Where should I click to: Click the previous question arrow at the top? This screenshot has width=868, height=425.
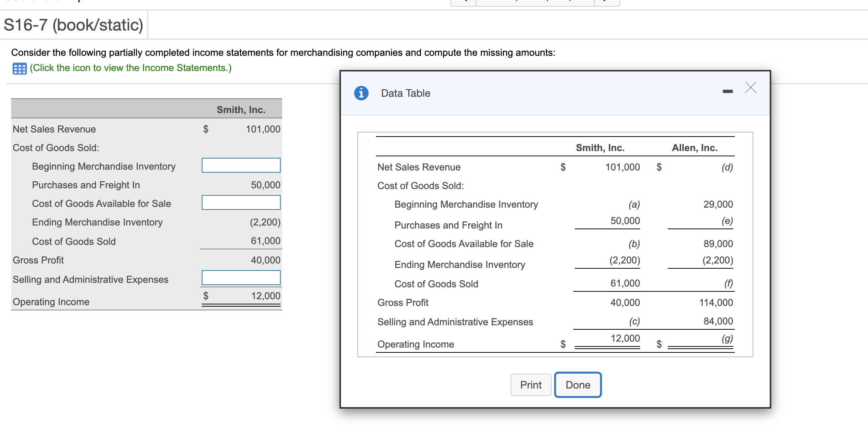[463, 3]
